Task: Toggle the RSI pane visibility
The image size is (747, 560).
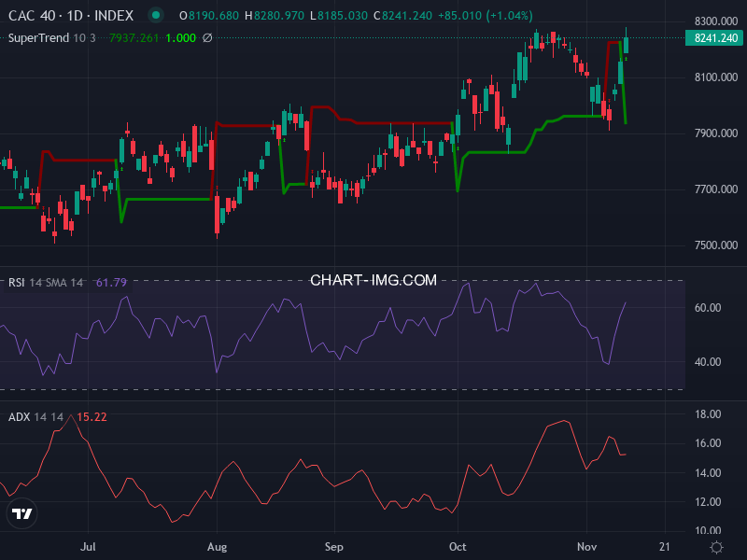Action: 16,280
